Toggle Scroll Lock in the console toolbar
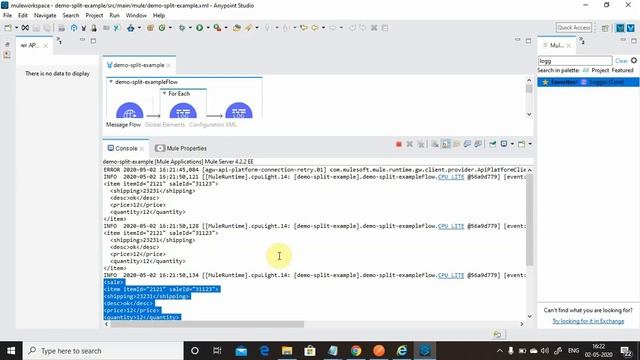The height and width of the screenshot is (360, 640). (446, 144)
